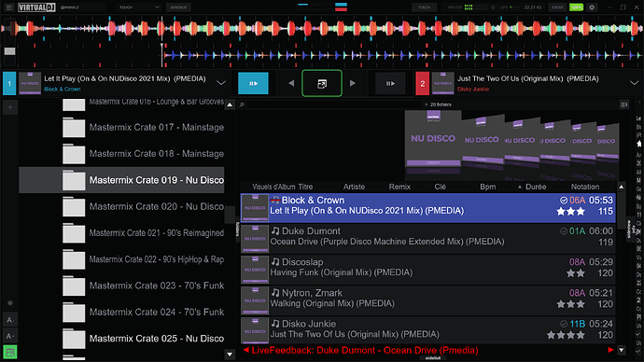Click the next track arrow icon
This screenshot has height=362, width=644.
tap(353, 83)
